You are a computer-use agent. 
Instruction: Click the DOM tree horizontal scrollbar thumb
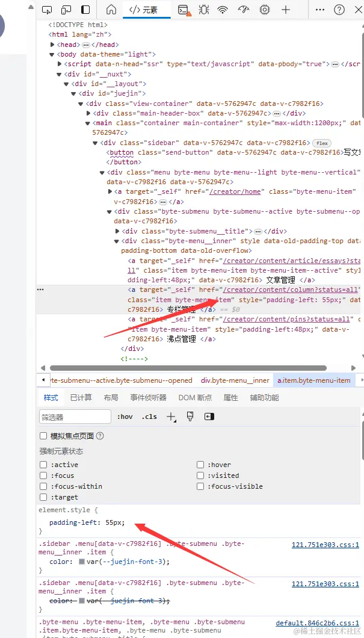[x=188, y=368]
